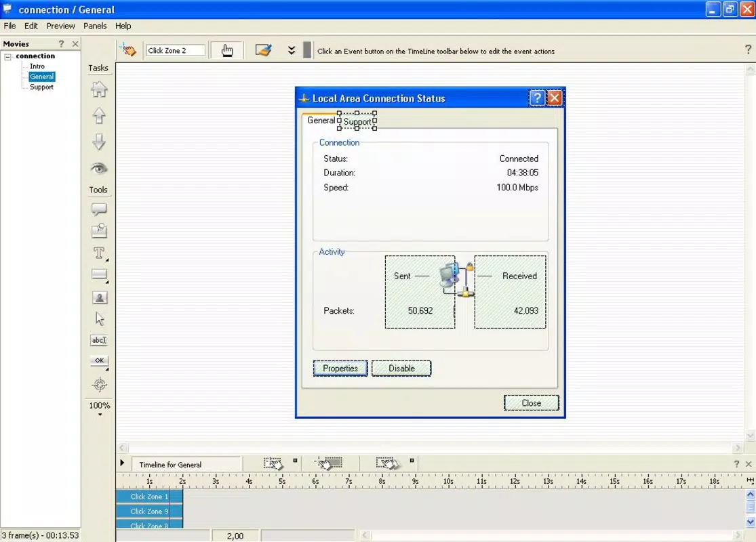
Task: Click the timeline play triangle
Action: click(122, 463)
